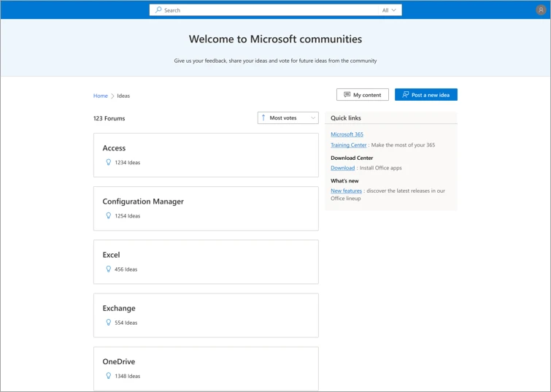
Task: Click lightbulb icon in Exchange card
Action: (108, 323)
